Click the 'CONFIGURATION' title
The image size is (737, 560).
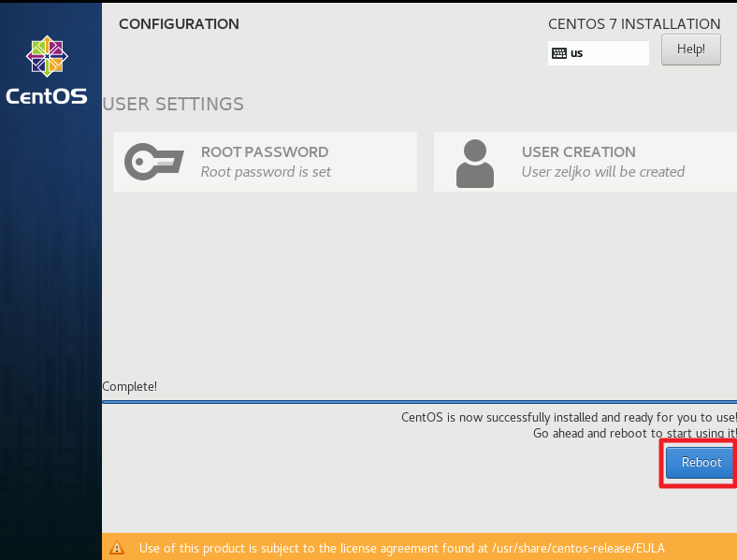(179, 24)
